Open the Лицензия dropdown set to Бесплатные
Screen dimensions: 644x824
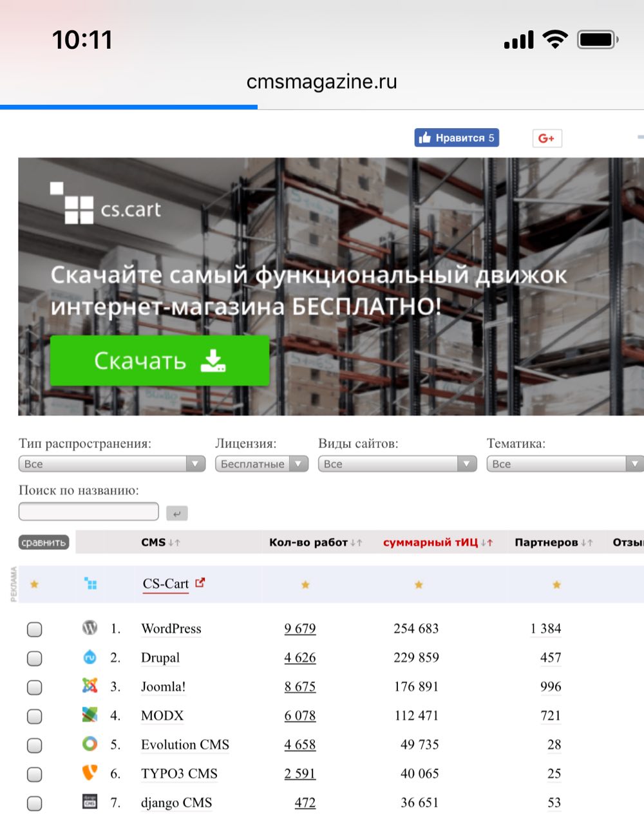[262, 464]
